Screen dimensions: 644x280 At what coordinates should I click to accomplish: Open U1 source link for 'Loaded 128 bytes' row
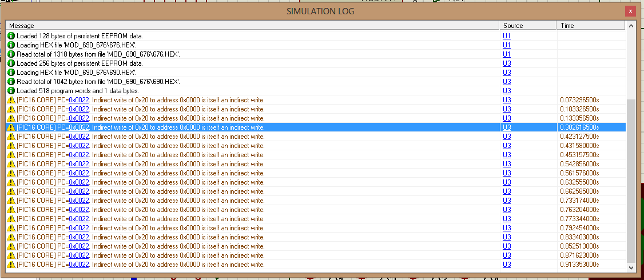click(x=507, y=36)
